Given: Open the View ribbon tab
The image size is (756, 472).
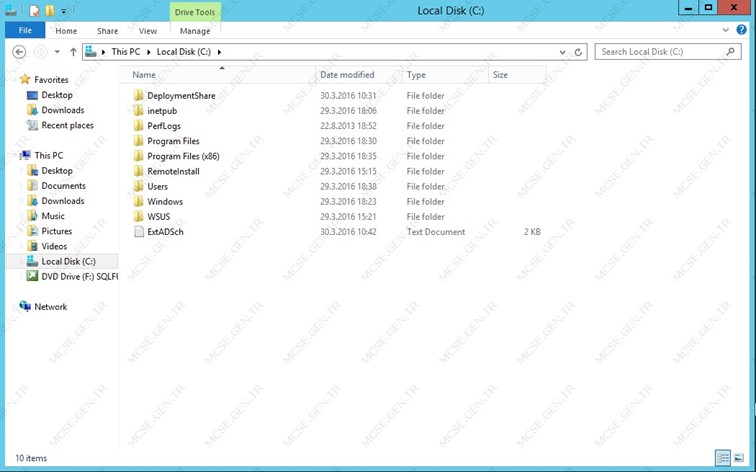Looking at the screenshot, I should 148,31.
